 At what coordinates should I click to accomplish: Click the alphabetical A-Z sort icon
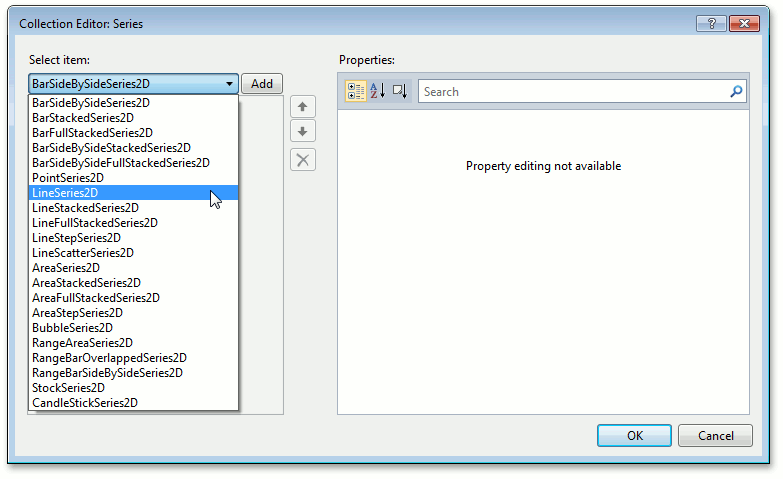pos(378,91)
